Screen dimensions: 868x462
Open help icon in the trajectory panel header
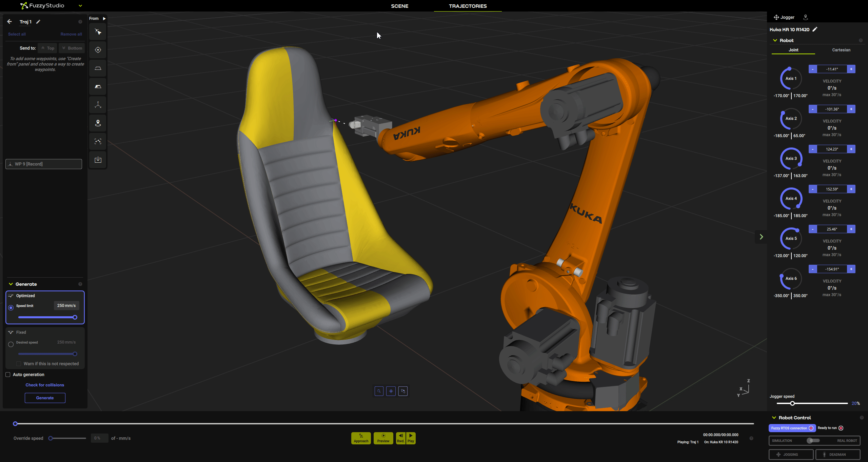tap(80, 22)
